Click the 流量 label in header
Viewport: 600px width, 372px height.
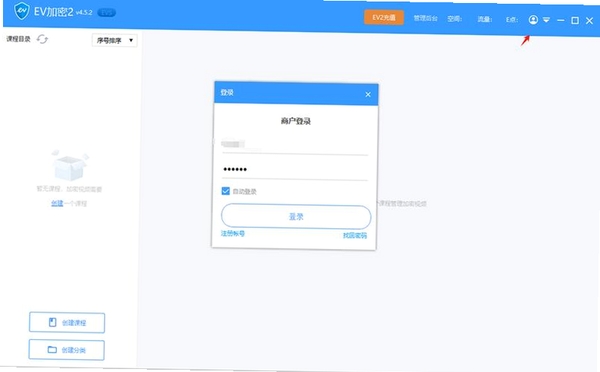(x=484, y=19)
